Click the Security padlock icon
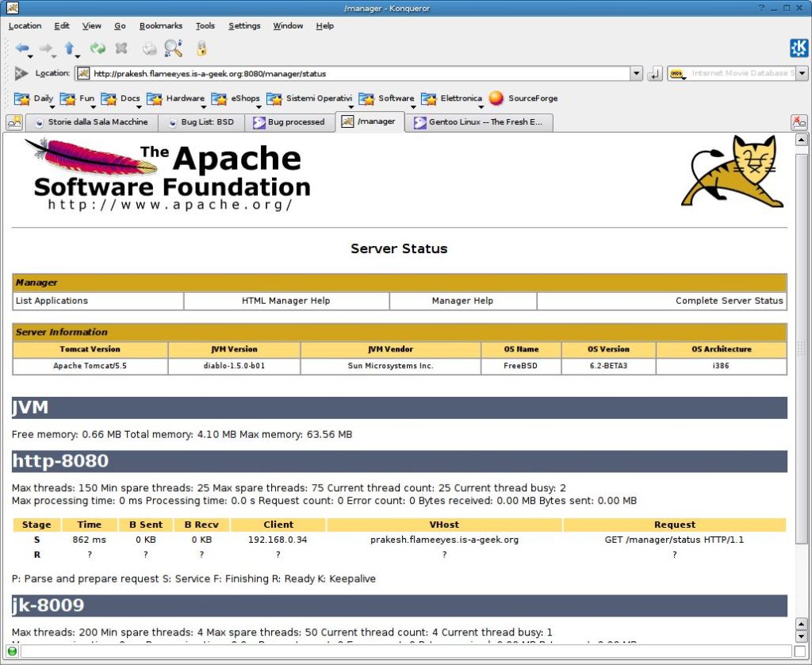Image resolution: width=812 pixels, height=665 pixels. click(201, 48)
